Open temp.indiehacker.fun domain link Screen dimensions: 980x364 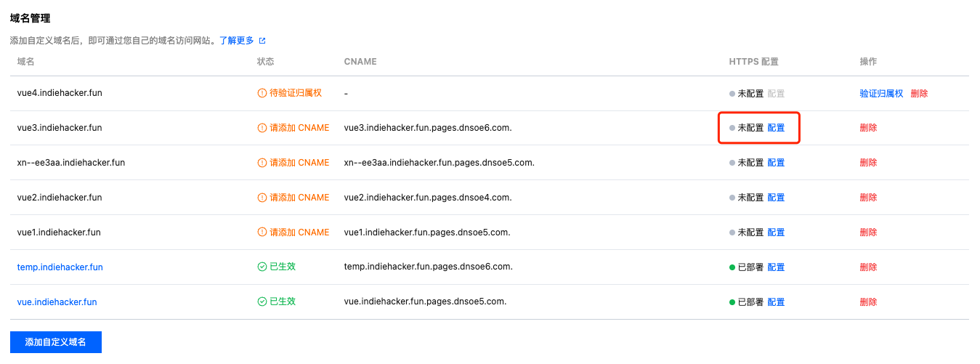[60, 267]
